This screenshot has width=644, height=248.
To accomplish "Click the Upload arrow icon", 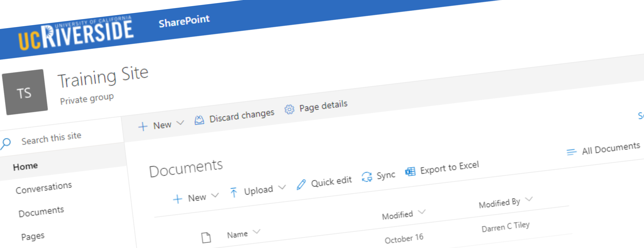I will (234, 192).
